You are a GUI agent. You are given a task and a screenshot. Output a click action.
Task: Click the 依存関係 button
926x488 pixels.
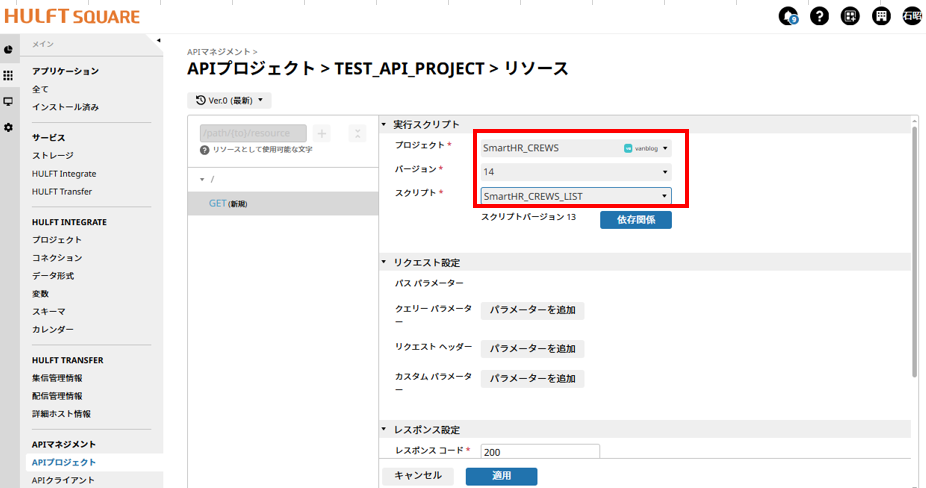pos(635,220)
